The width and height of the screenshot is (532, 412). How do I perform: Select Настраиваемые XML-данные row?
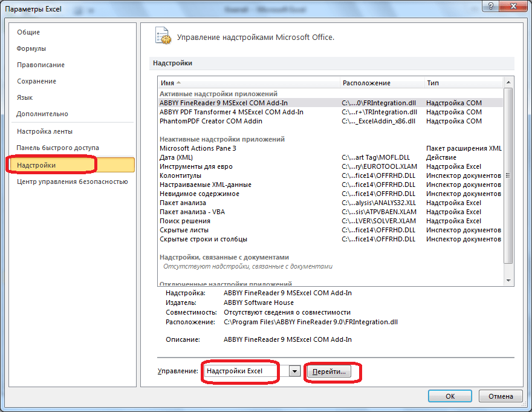(x=331, y=185)
